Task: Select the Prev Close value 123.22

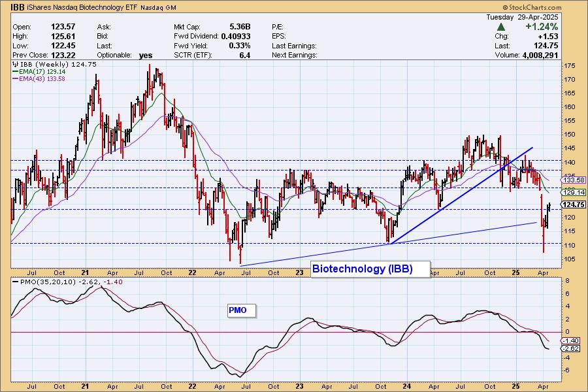Action: pos(63,55)
